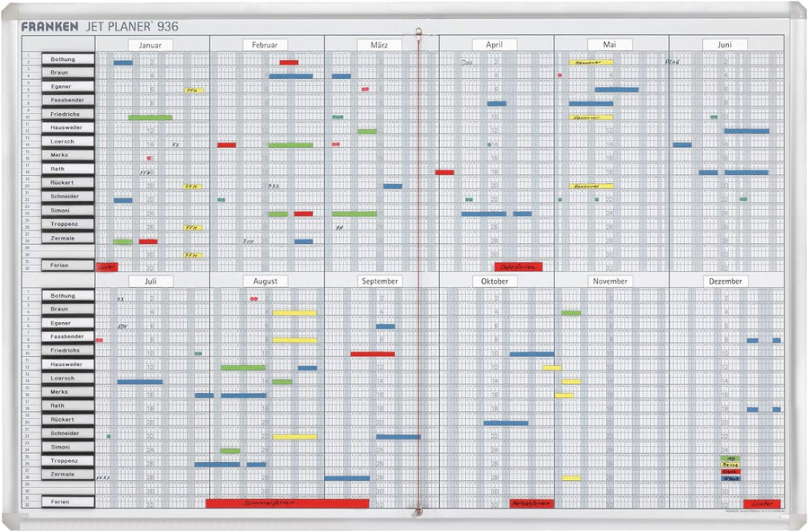Select Zermale name label in Juli–Dezember block
Image resolution: width=808 pixels, height=532 pixels.
(x=68, y=475)
